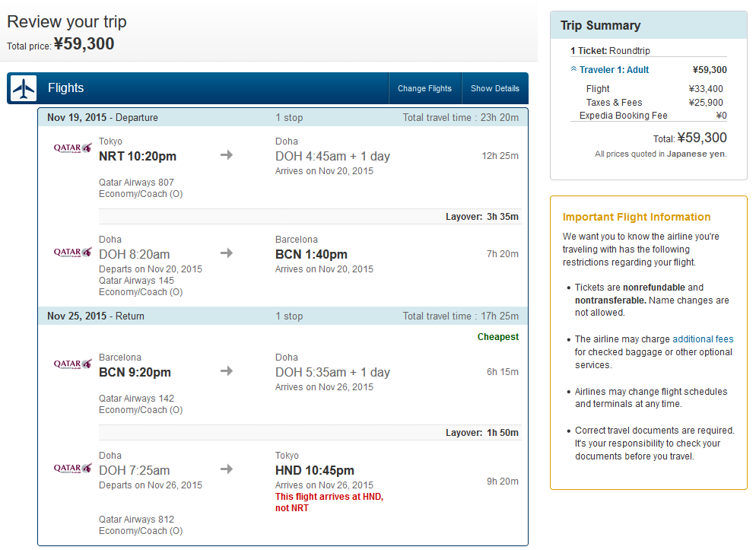
Task: Click Qatar logo beside Barcelona 9:20pm flight
Action: tap(72, 364)
